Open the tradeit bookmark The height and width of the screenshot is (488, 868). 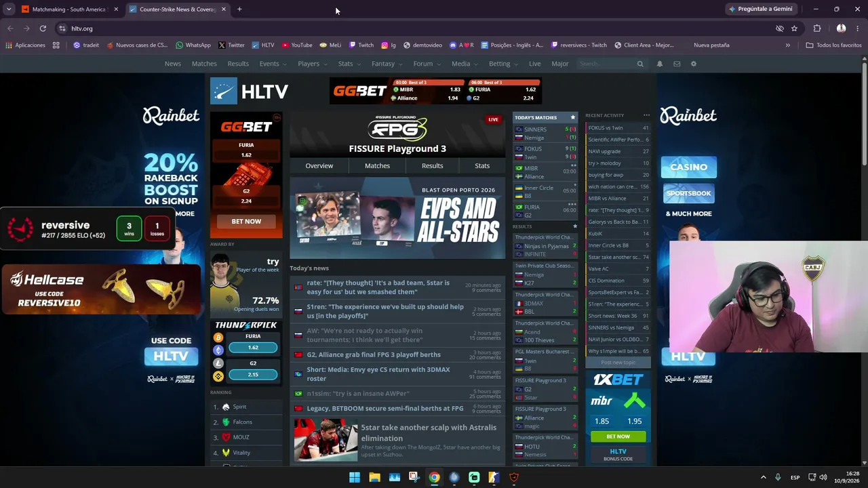pyautogui.click(x=86, y=45)
